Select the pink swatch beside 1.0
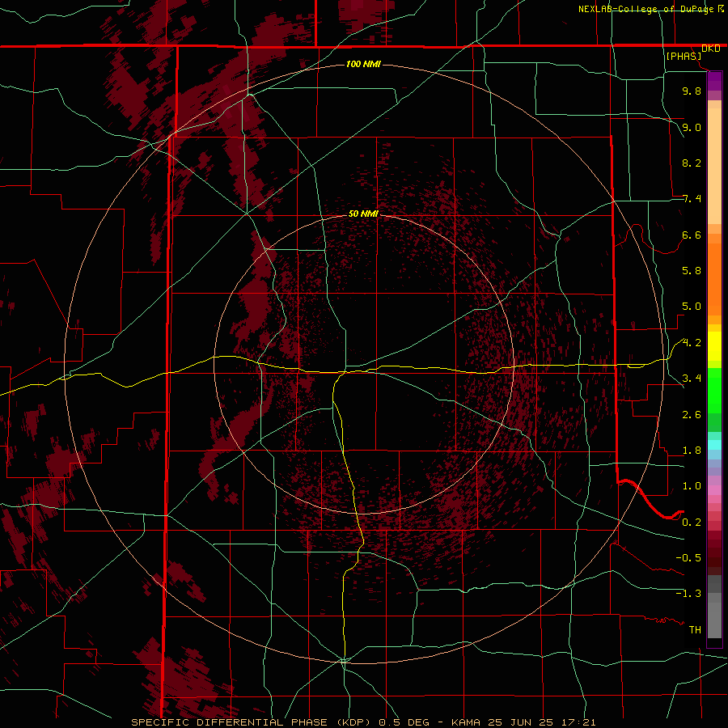The width and height of the screenshot is (728, 728). [714, 490]
